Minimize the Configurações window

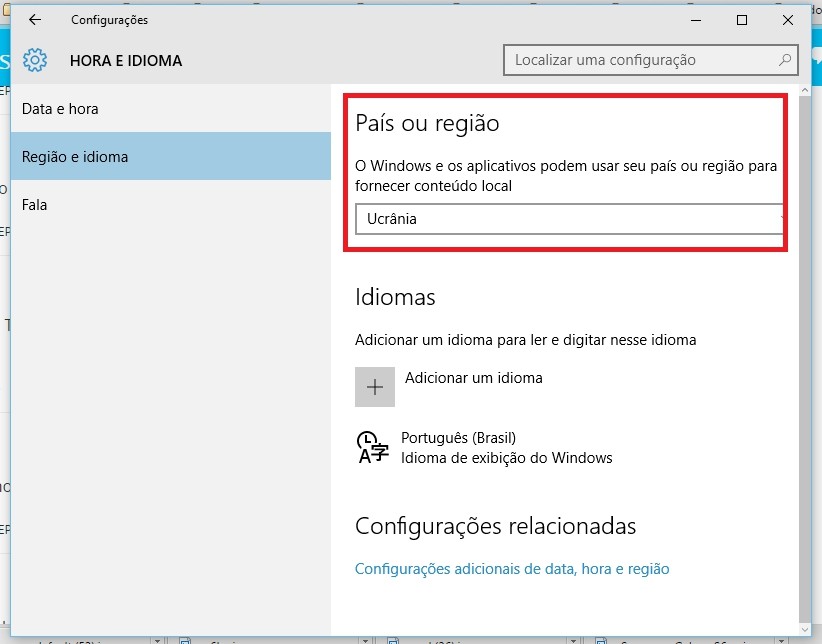click(x=696, y=20)
